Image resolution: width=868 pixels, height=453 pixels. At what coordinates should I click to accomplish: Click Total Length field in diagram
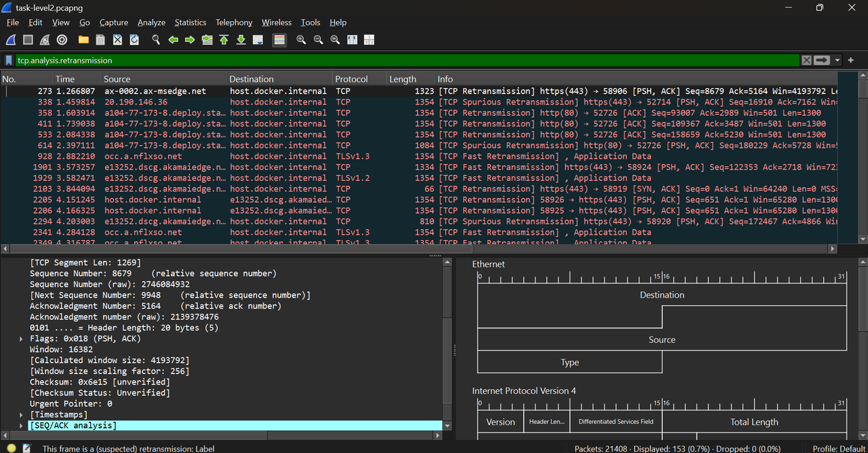754,422
